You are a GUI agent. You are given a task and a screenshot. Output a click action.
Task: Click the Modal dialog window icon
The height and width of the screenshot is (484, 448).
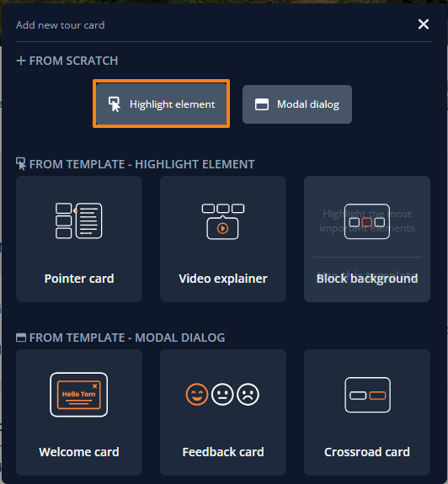(262, 104)
